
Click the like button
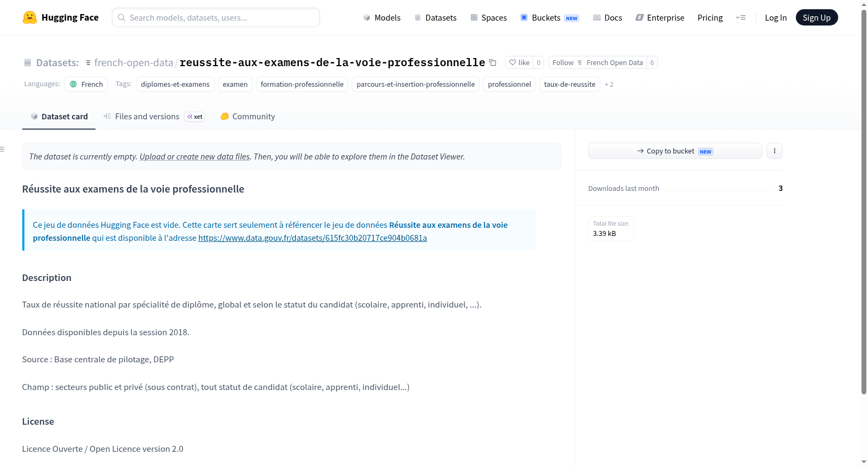(x=519, y=62)
